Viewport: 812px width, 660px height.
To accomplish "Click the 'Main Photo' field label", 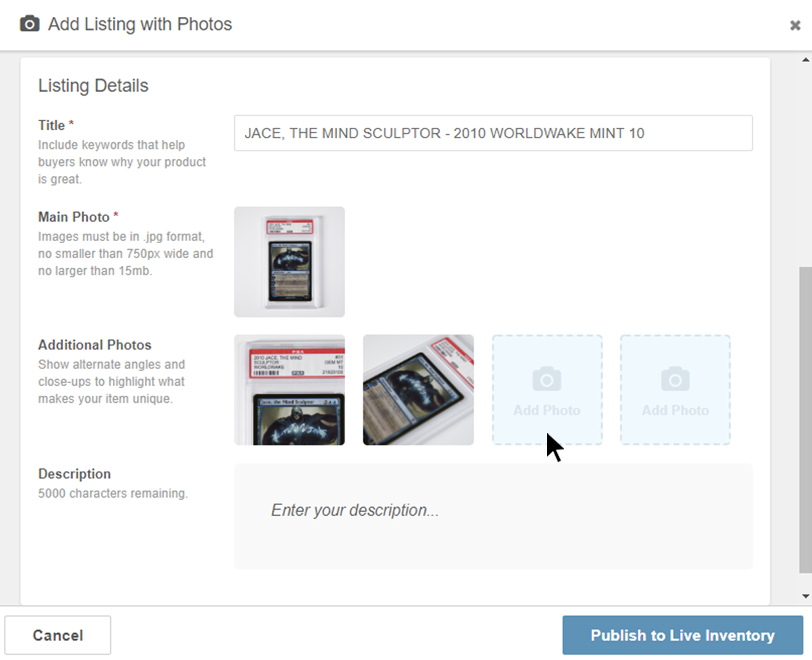I will click(74, 217).
